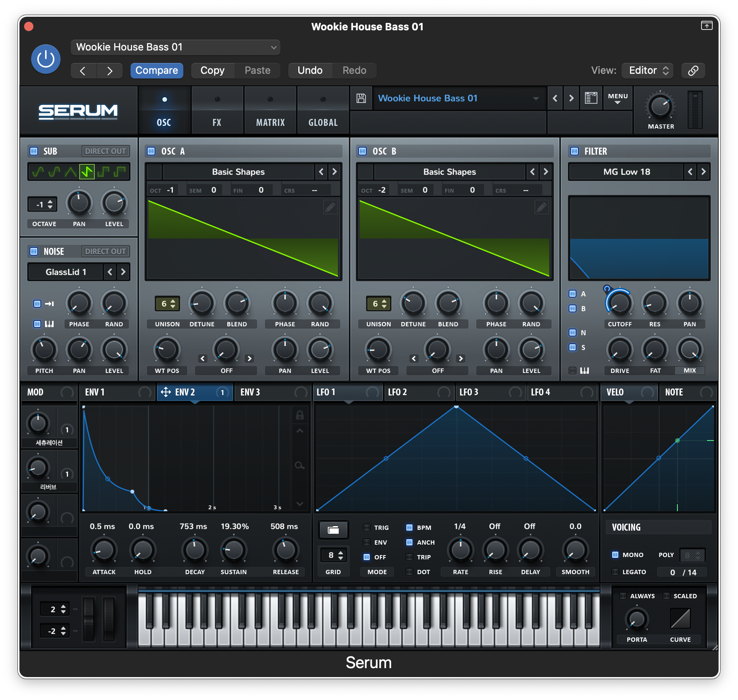This screenshot has height=700, width=738.
Task: Select the sawtooth sub oscillator waveform
Action: (87, 171)
